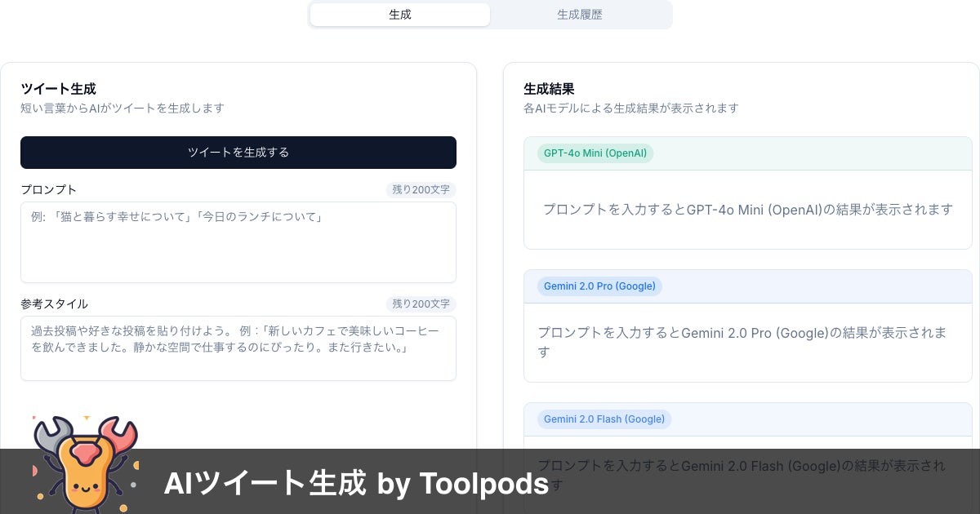The width and height of the screenshot is (980, 514).
Task: Click the ツイート生成 heading
Action: coord(58,89)
